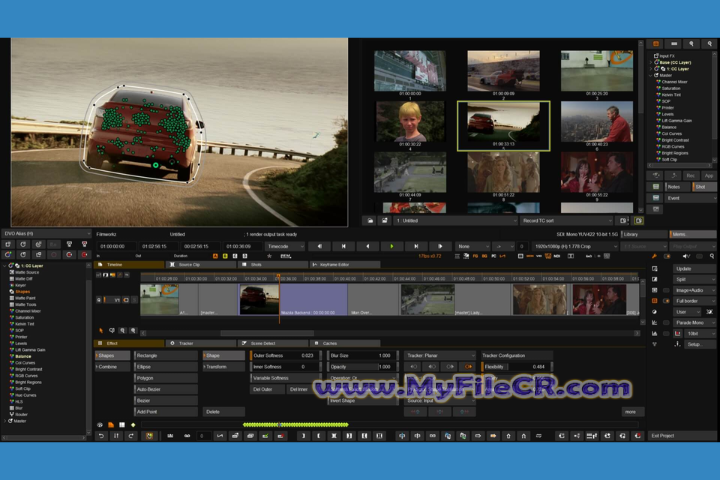Click the BG orange indicator
Image resolution: width=720 pixels, height=480 pixels.
click(484, 256)
